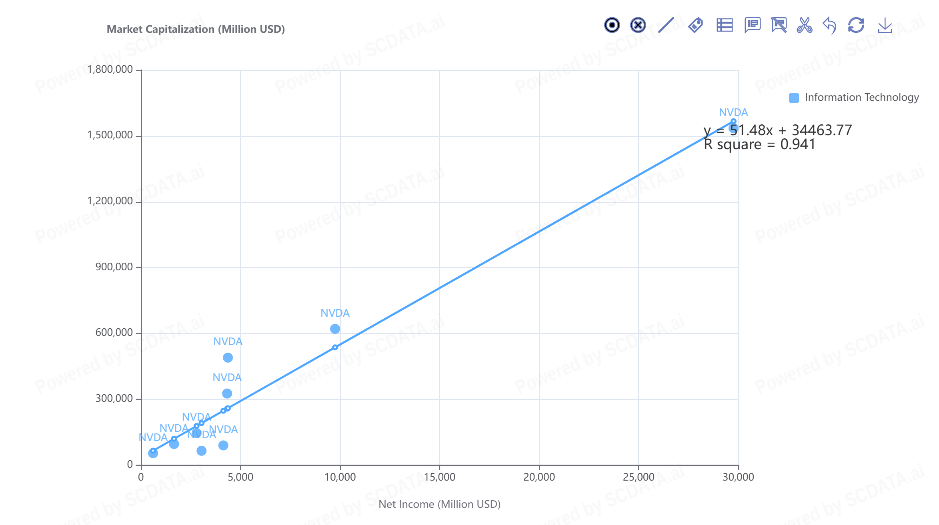Click the blue Information Technology legend swatch
The height and width of the screenshot is (525, 939).
pyautogui.click(x=794, y=98)
